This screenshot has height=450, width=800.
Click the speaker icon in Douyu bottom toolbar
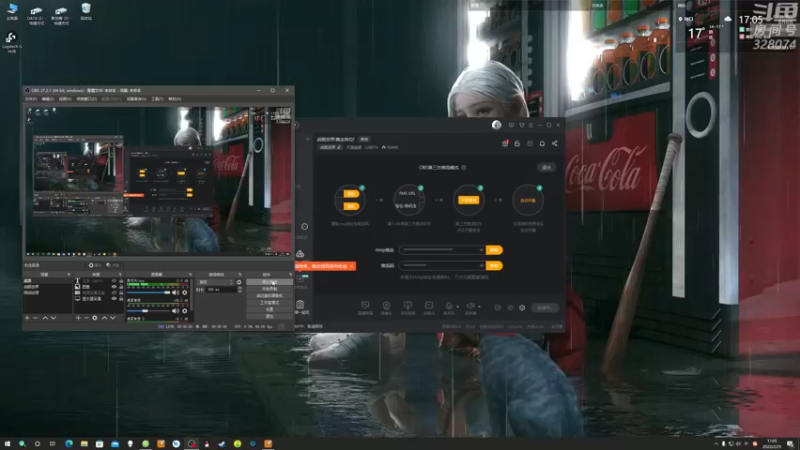click(x=470, y=306)
